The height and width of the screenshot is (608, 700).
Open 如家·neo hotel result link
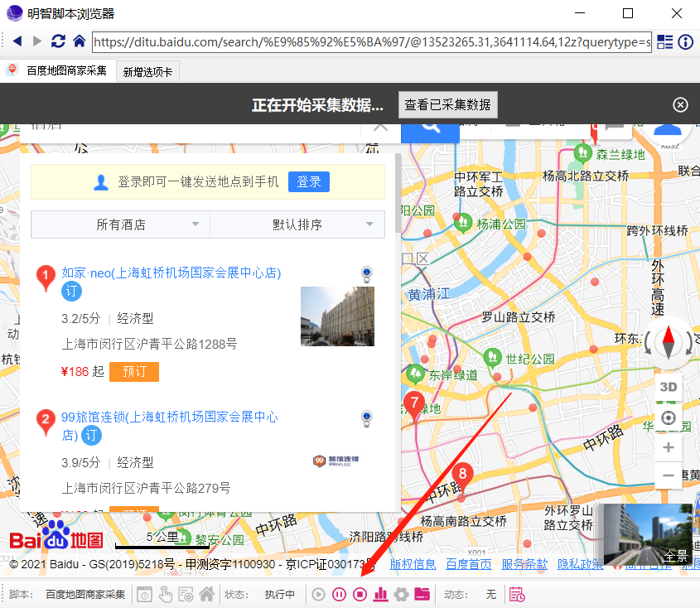point(171,273)
